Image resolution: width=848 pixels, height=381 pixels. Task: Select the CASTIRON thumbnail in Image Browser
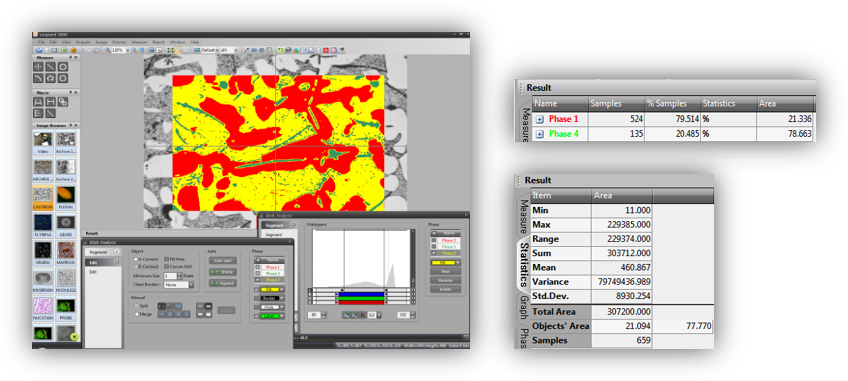pos(43,198)
